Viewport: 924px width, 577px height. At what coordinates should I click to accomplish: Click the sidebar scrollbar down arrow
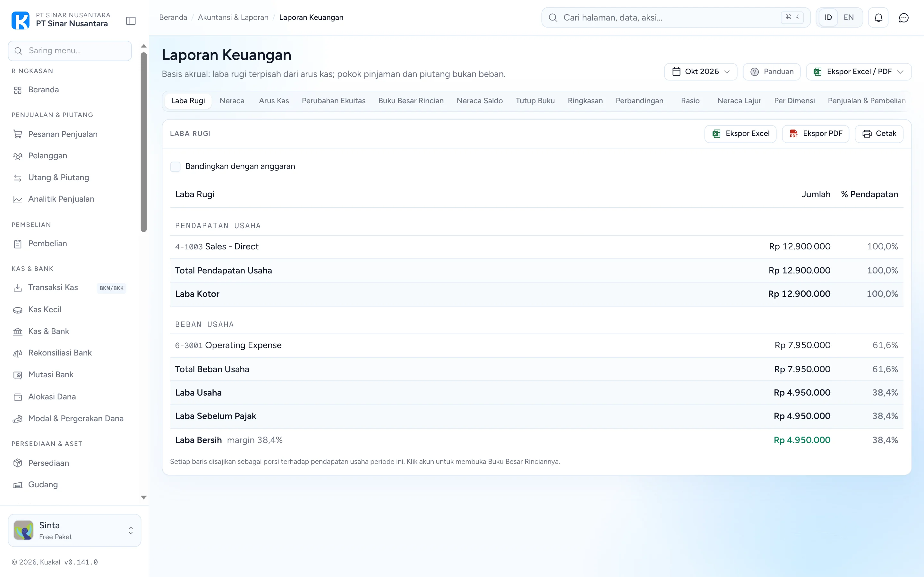[143, 497]
